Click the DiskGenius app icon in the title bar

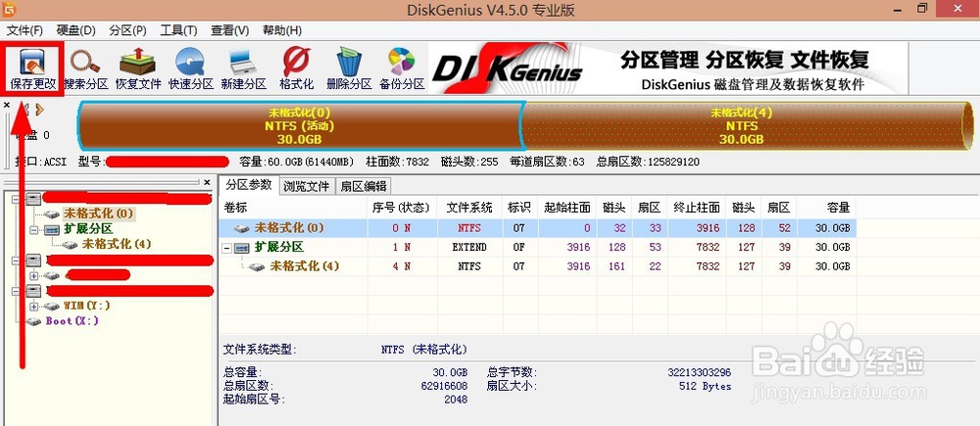point(9,10)
